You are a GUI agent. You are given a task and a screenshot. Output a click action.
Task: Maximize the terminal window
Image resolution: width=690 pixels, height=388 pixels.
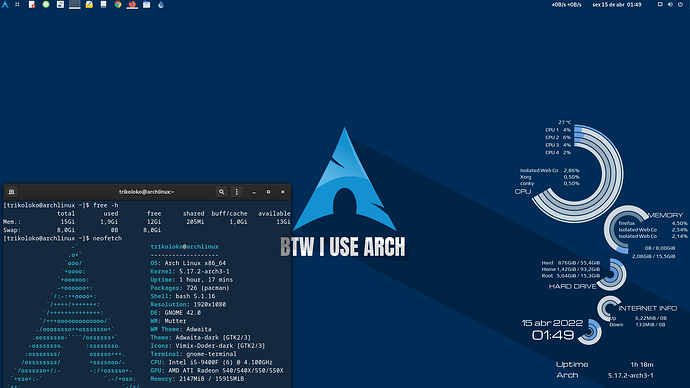[x=268, y=192]
